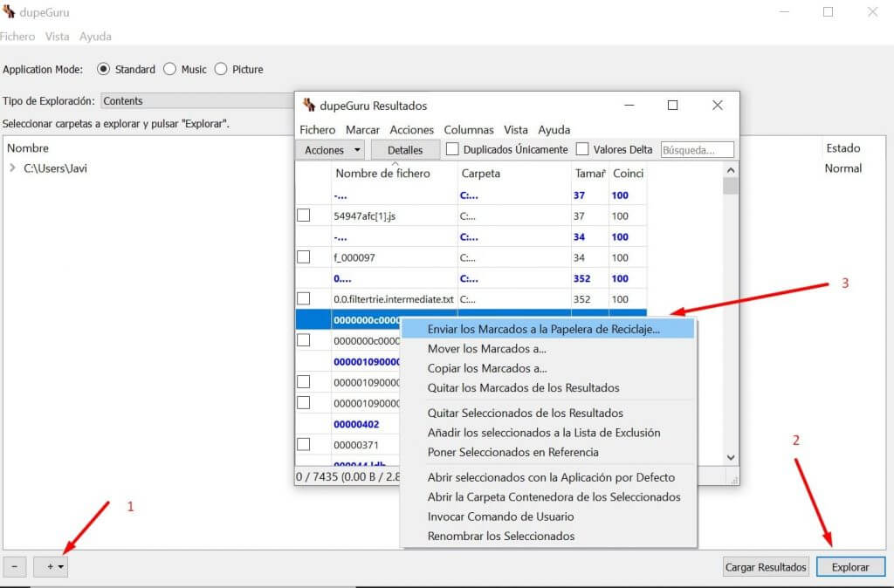Select the Standard application mode
The height and width of the screenshot is (588, 894).
pyautogui.click(x=103, y=69)
